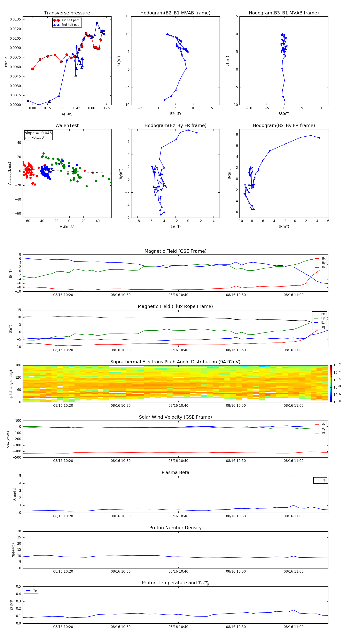
Task: Select the 'Tp(10^6K)' y-axis label
Action: pos(11,605)
